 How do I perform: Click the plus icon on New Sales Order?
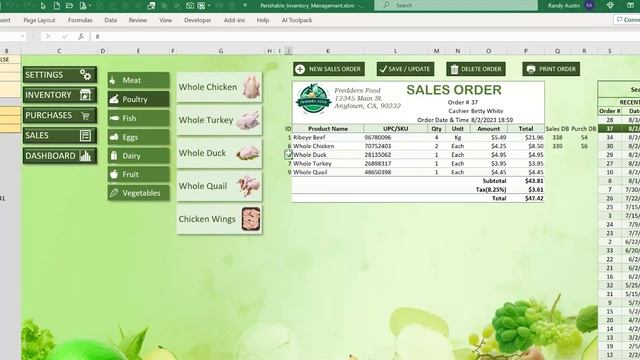[300, 69]
